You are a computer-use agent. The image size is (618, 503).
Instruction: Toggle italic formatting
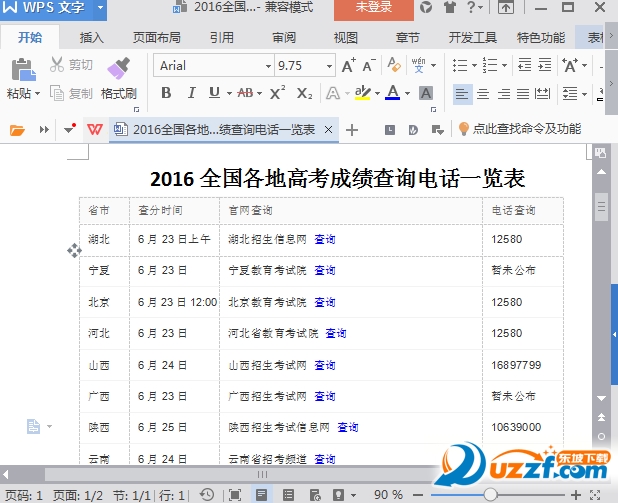[x=190, y=93]
